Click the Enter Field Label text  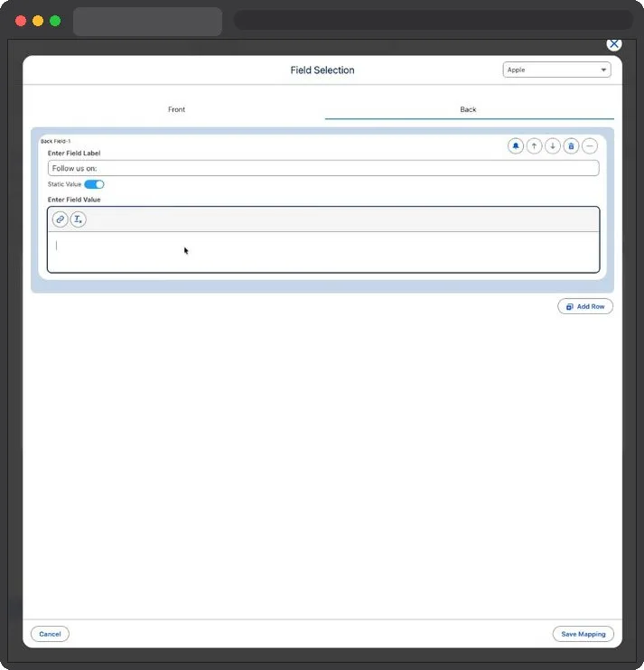(74, 153)
